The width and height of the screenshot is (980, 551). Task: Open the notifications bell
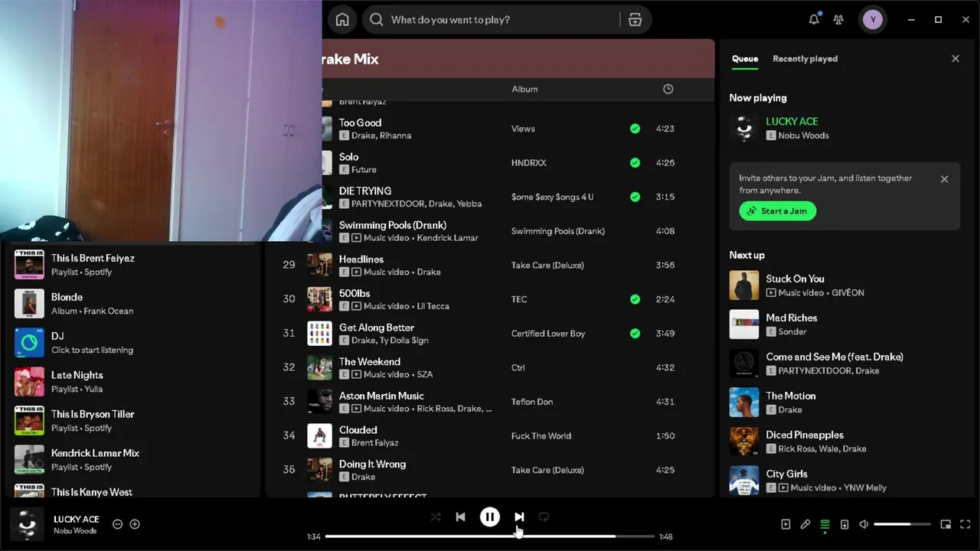pos(814,20)
